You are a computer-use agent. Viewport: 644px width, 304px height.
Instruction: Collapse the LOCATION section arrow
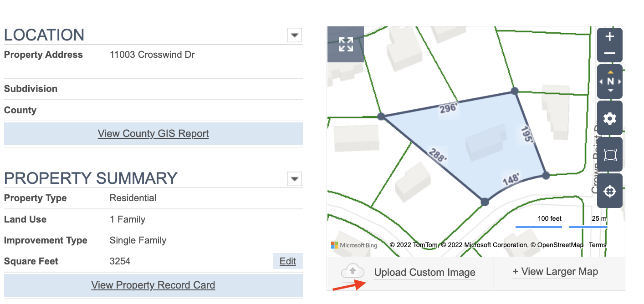(295, 35)
